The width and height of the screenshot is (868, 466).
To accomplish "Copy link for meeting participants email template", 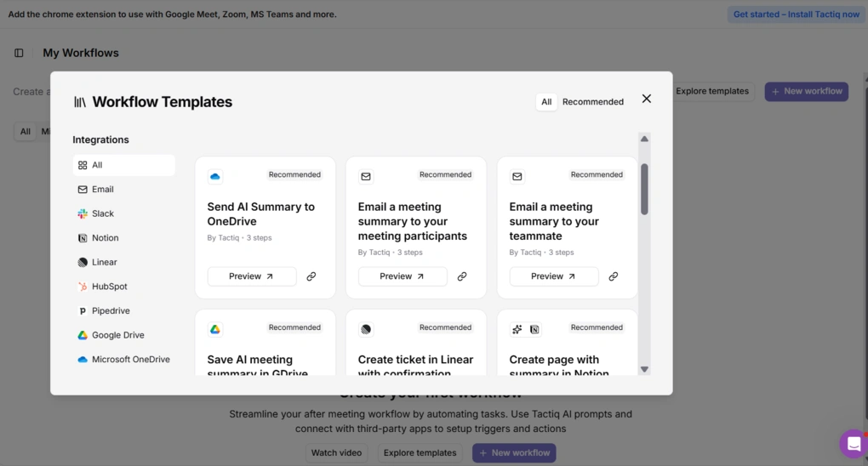I will point(462,276).
